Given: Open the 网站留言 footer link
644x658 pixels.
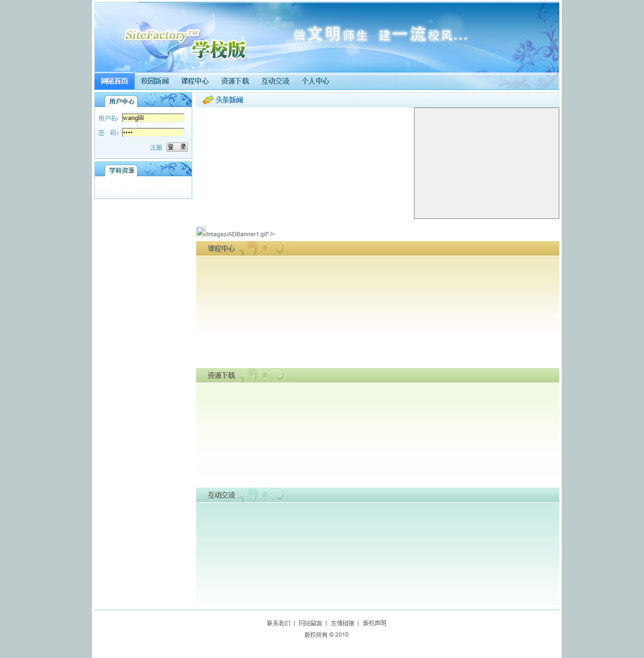Looking at the screenshot, I should [x=310, y=624].
